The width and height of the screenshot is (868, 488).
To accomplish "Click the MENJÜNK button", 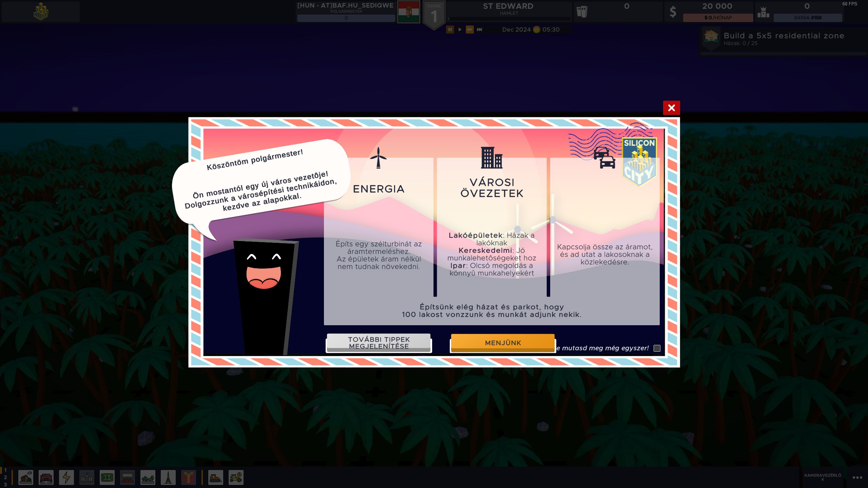I will (x=503, y=343).
